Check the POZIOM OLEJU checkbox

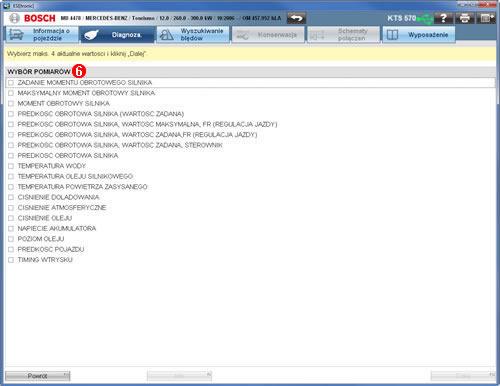pyautogui.click(x=11, y=239)
